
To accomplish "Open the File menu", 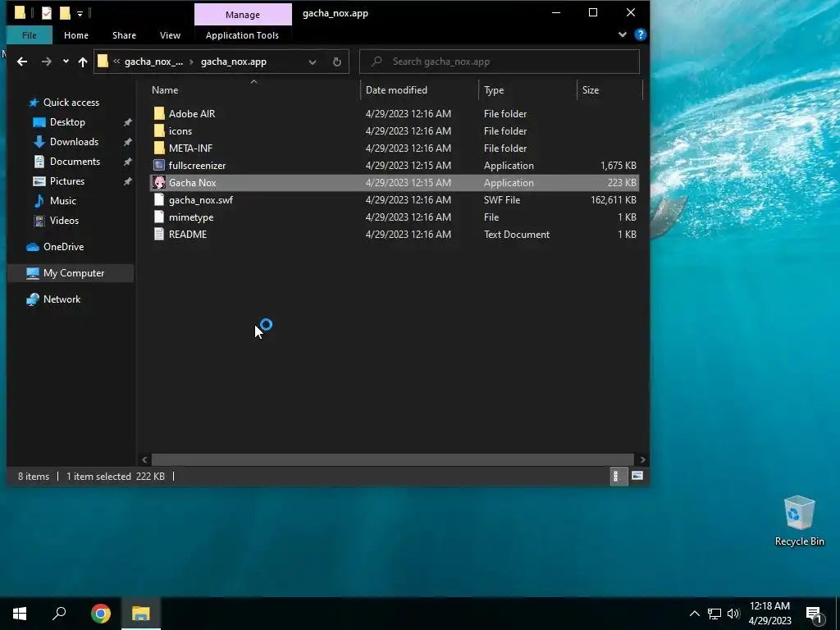I will (30, 35).
